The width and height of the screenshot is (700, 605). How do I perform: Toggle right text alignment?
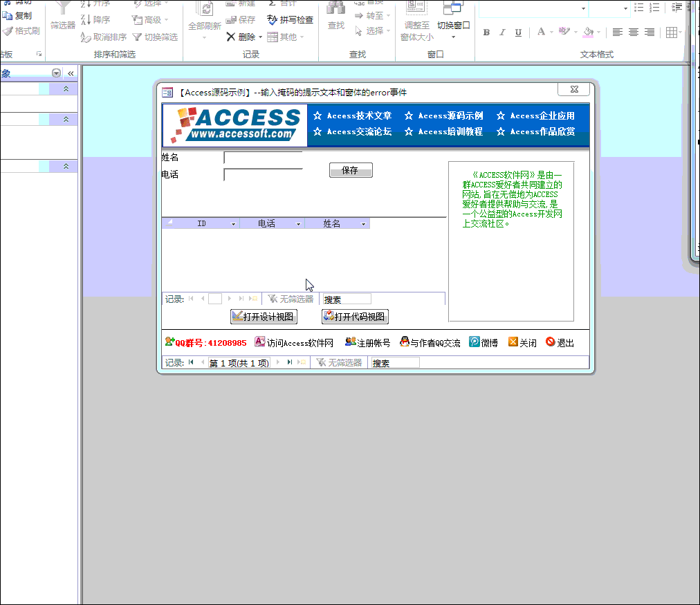coord(650,32)
